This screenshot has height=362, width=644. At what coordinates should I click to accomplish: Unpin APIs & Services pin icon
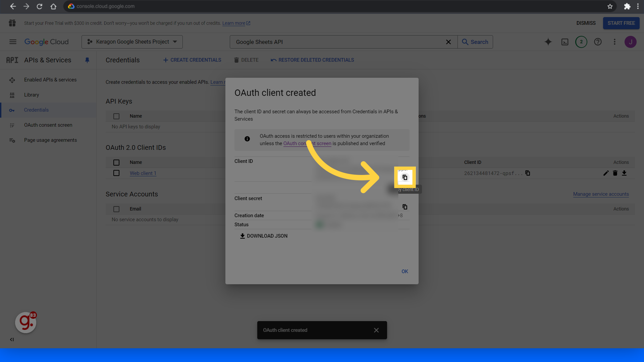(x=87, y=60)
